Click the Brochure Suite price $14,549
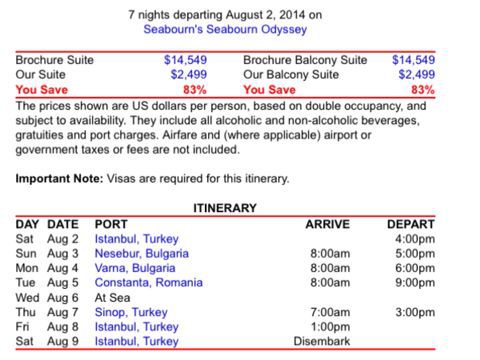Viewport: 480px width, 360px height. (185, 60)
